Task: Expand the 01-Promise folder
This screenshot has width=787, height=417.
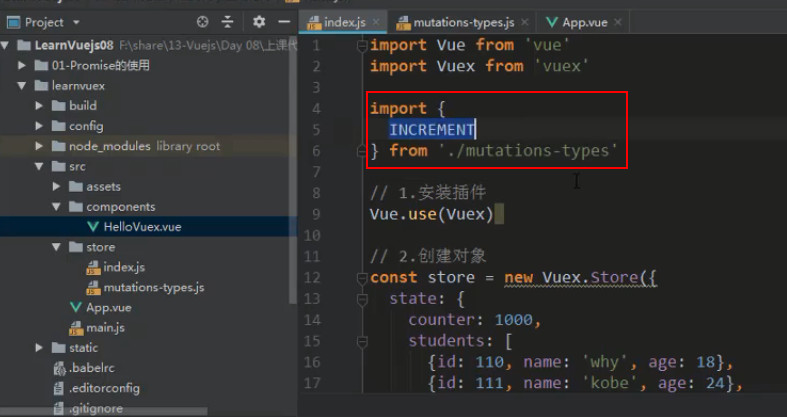Action: [22, 65]
